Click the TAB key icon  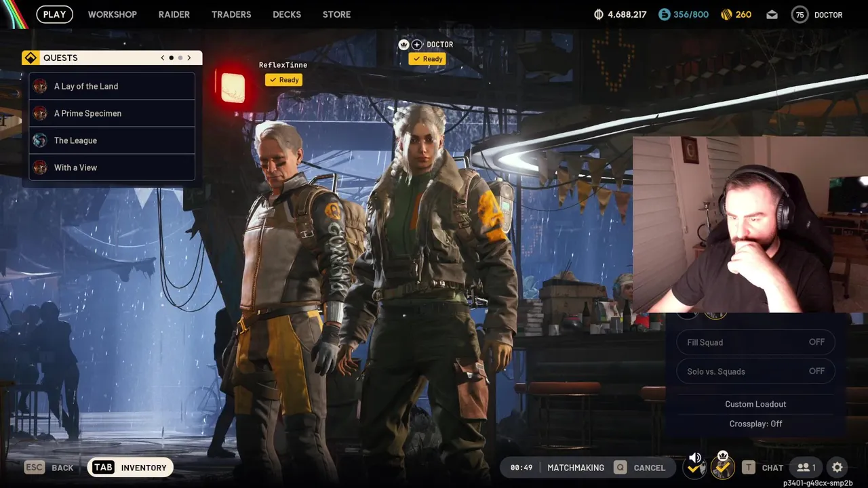click(x=103, y=467)
